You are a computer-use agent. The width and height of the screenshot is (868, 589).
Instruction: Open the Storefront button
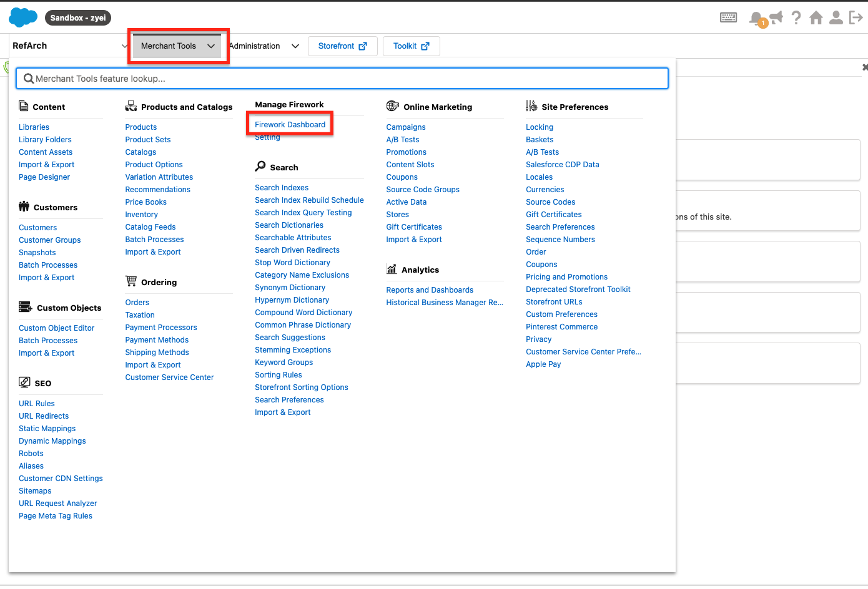click(x=342, y=46)
